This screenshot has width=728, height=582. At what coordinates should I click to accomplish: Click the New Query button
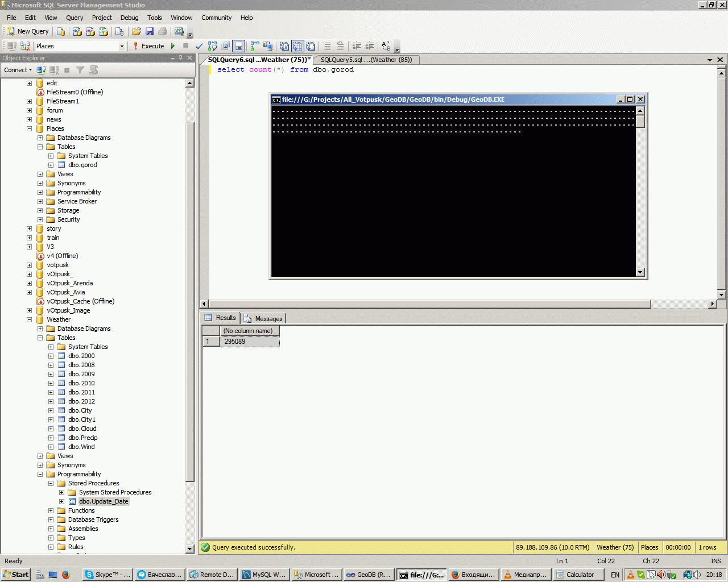tap(28, 31)
